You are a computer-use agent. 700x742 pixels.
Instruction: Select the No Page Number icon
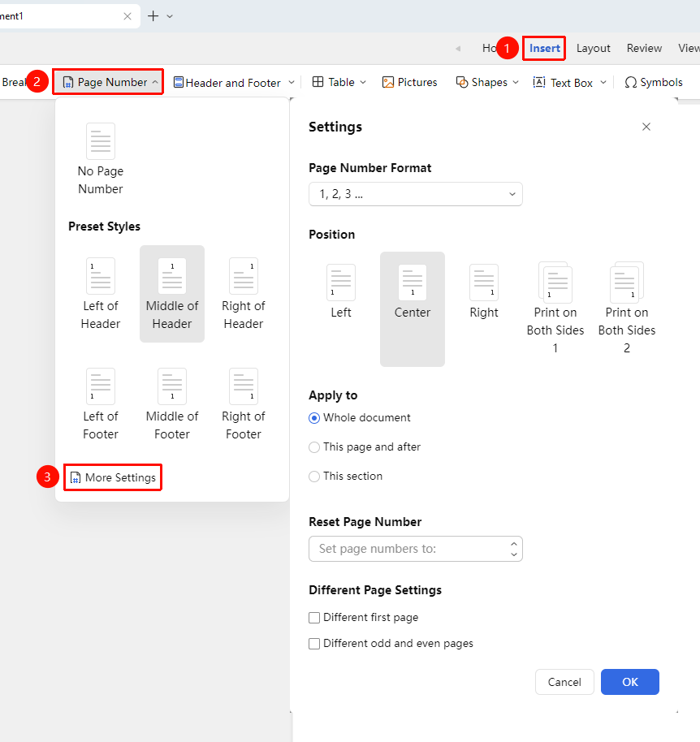click(101, 141)
